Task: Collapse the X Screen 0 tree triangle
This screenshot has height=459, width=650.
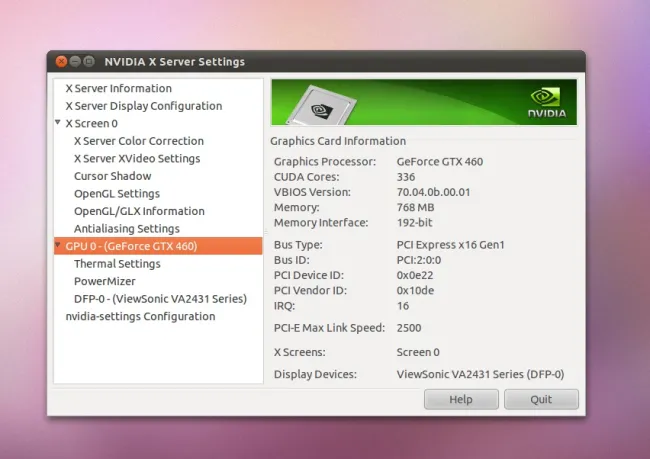Action: click(58, 123)
